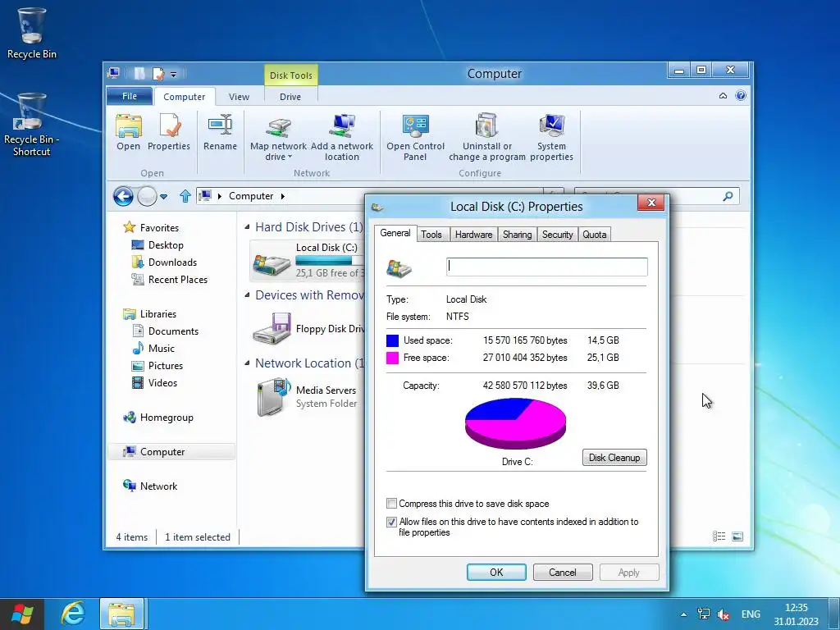Click Add a network location icon
This screenshot has height=630, width=840.
coord(342,137)
